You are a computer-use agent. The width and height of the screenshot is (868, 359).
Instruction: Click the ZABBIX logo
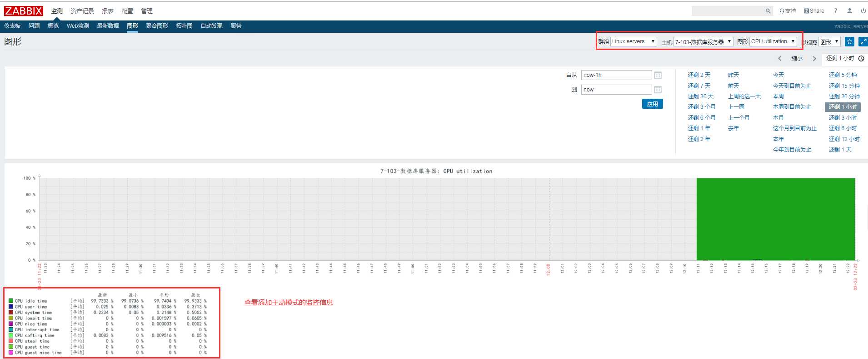coord(24,11)
